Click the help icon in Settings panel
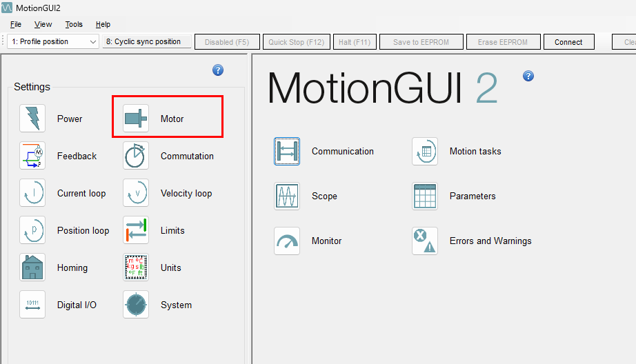636x364 pixels. coord(218,70)
